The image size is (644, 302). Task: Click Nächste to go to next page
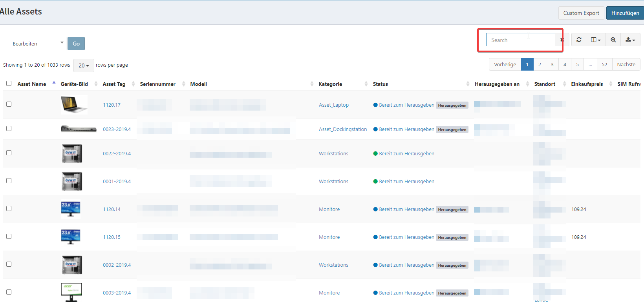point(626,64)
